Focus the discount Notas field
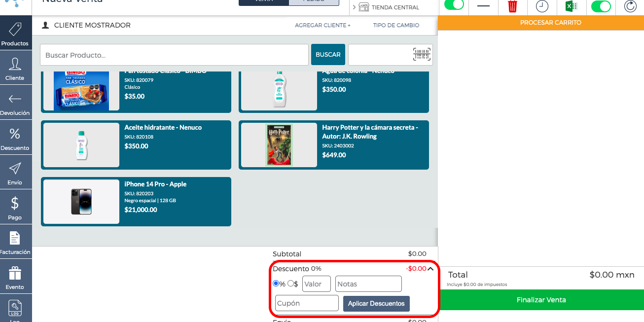This screenshot has width=644, height=322. coord(368,284)
